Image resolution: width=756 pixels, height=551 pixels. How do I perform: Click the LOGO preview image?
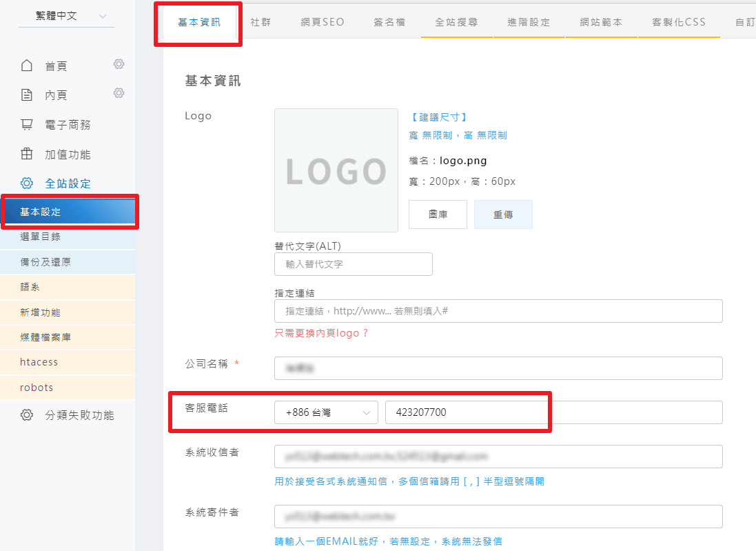pyautogui.click(x=336, y=170)
